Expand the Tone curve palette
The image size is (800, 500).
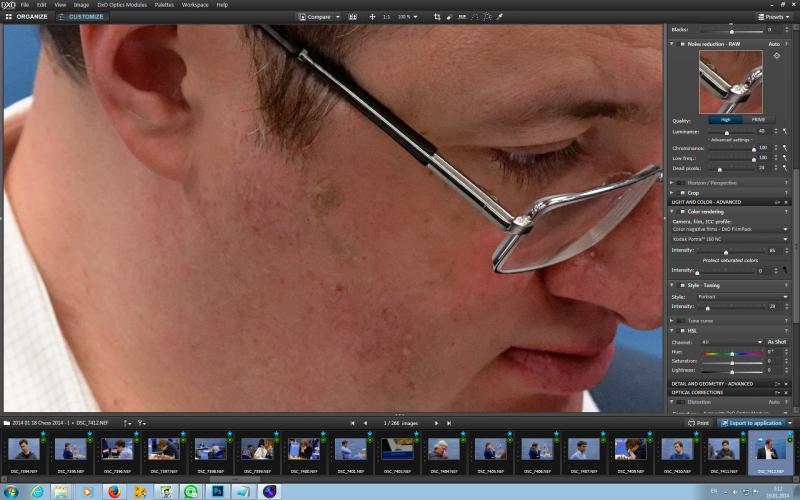(x=672, y=321)
